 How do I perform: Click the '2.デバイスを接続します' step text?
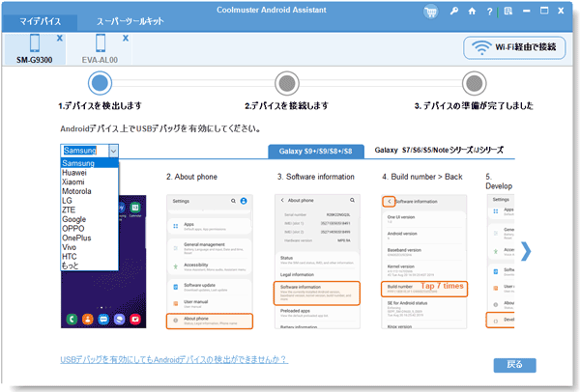click(286, 106)
